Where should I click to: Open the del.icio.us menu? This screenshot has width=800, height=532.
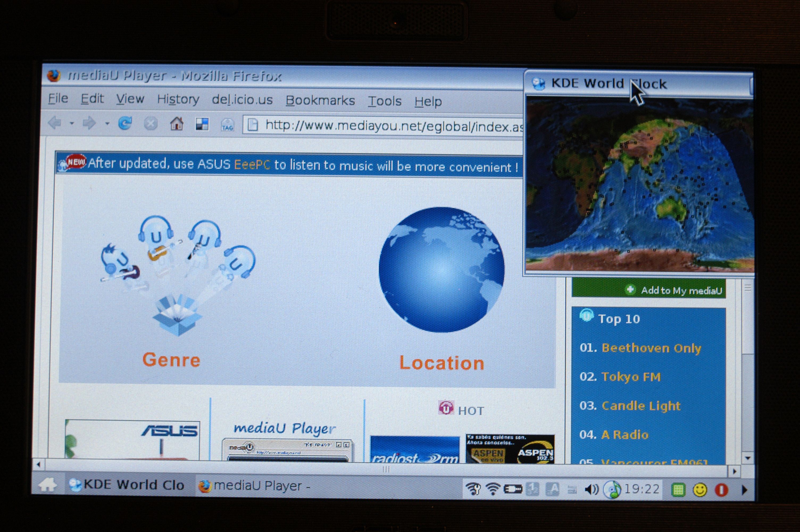tap(242, 100)
